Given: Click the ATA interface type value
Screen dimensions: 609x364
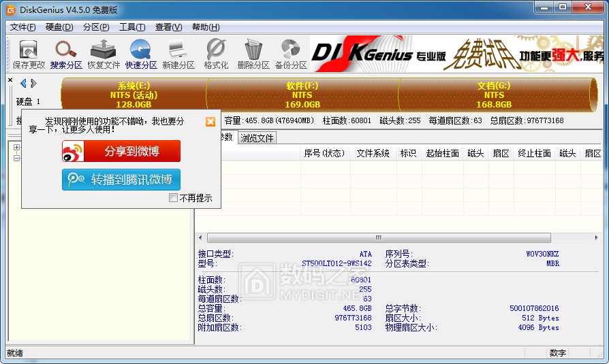Looking at the screenshot, I should pos(366,254).
